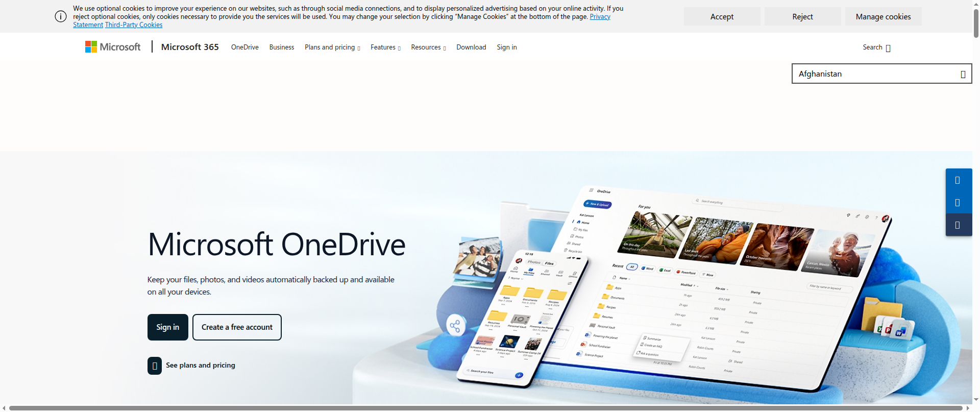Open the Afghanistan country dropdown
The width and height of the screenshot is (980, 412).
881,74
